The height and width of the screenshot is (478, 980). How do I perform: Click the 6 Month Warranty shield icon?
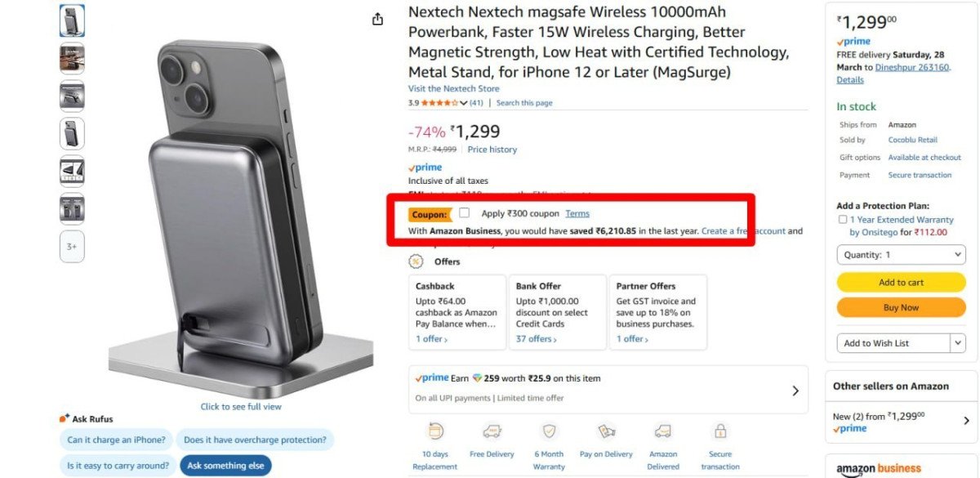pos(549,431)
